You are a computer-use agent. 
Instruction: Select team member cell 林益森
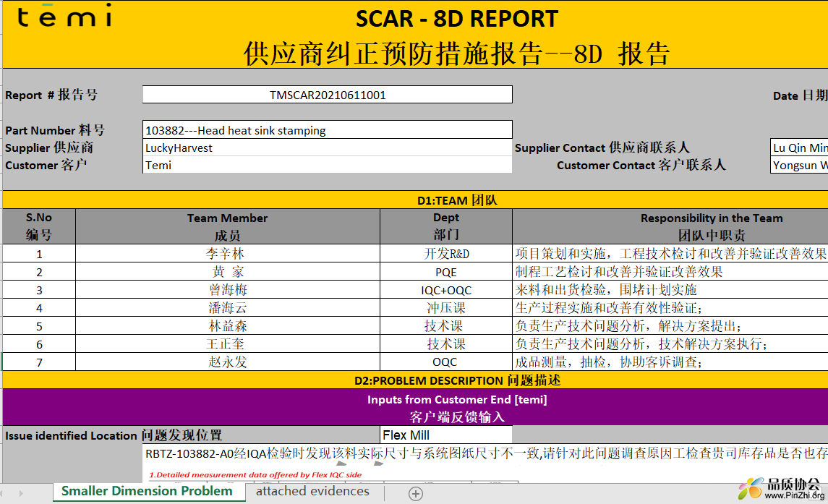point(228,325)
